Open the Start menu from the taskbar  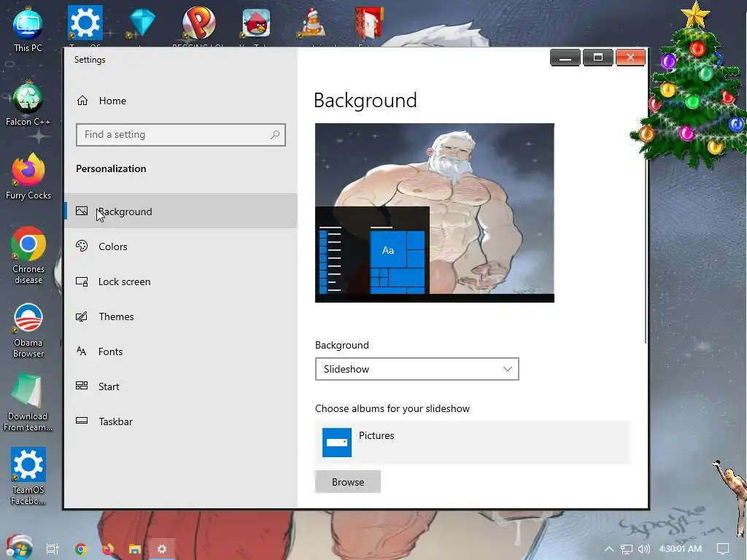click(19, 547)
